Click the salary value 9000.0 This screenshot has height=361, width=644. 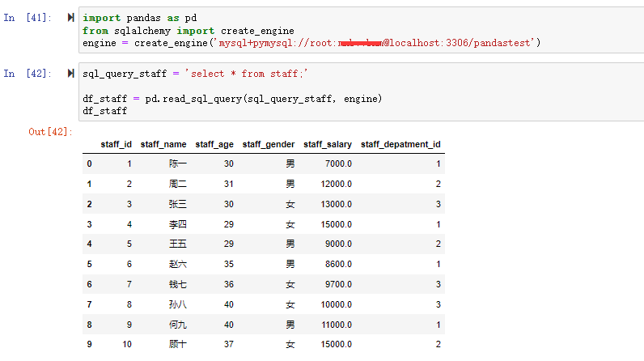(338, 244)
